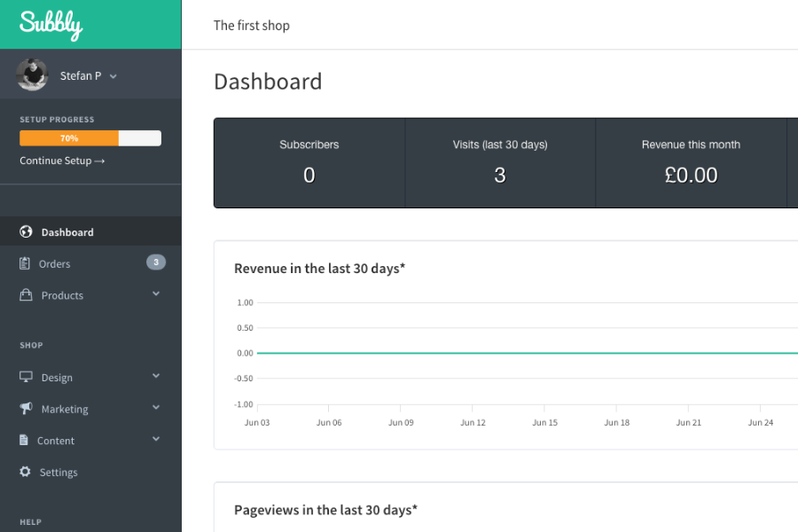Click the Jun 18 axis label
Viewport: 798px width, 532px height.
click(x=617, y=423)
